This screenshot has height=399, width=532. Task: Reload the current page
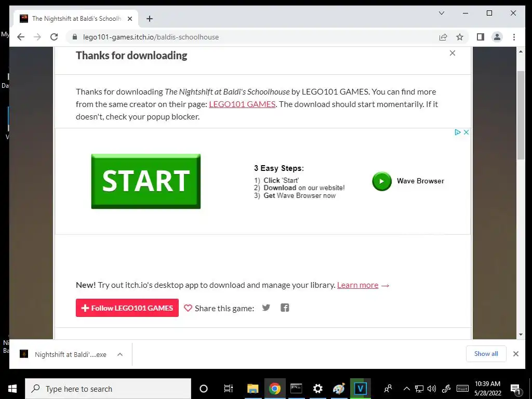(x=54, y=37)
